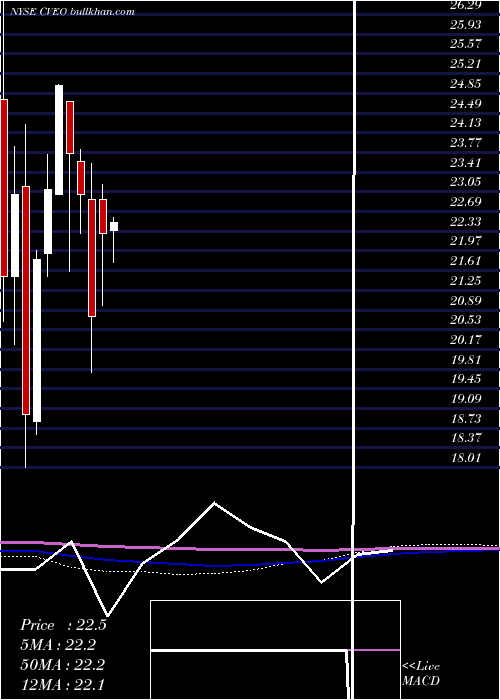Click the 'Price : 22.5' readout
The height and width of the screenshot is (700, 500).
pos(63,625)
